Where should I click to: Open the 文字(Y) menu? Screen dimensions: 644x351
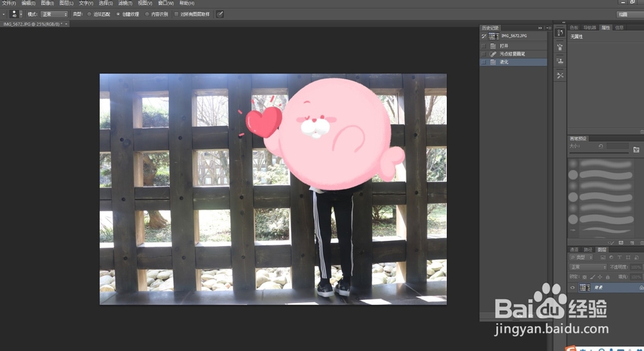(x=86, y=3)
